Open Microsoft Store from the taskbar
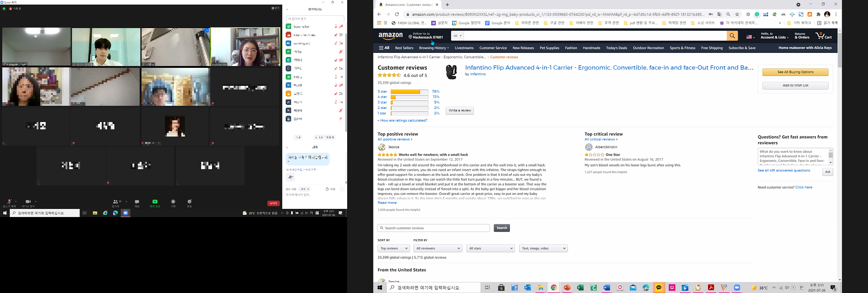This screenshot has height=293, width=868. click(x=501, y=288)
